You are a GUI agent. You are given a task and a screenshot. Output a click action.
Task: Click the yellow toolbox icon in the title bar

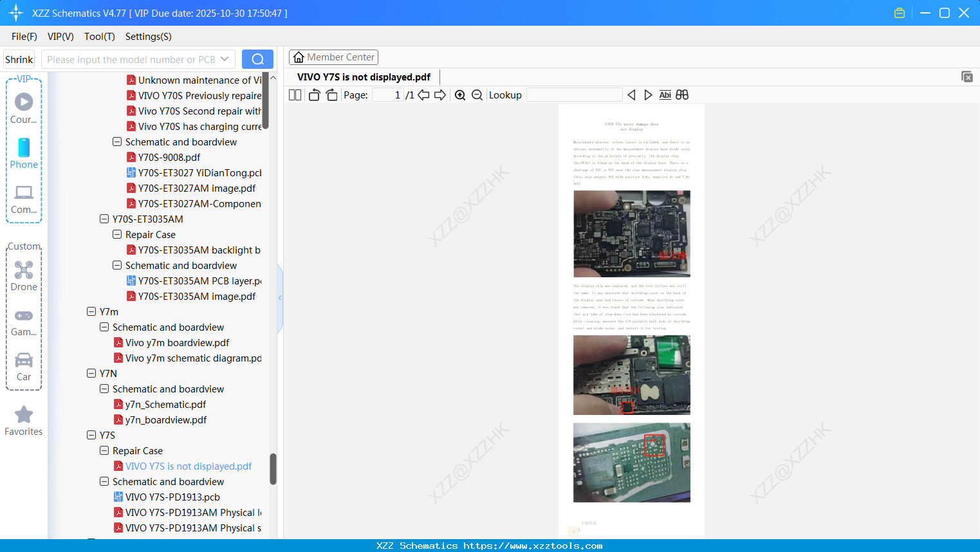click(900, 13)
